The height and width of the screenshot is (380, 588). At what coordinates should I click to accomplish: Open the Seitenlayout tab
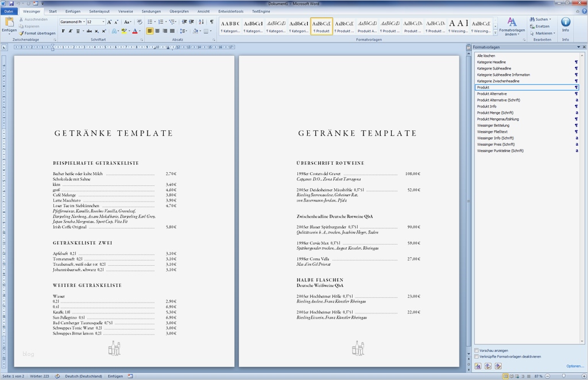[99, 11]
